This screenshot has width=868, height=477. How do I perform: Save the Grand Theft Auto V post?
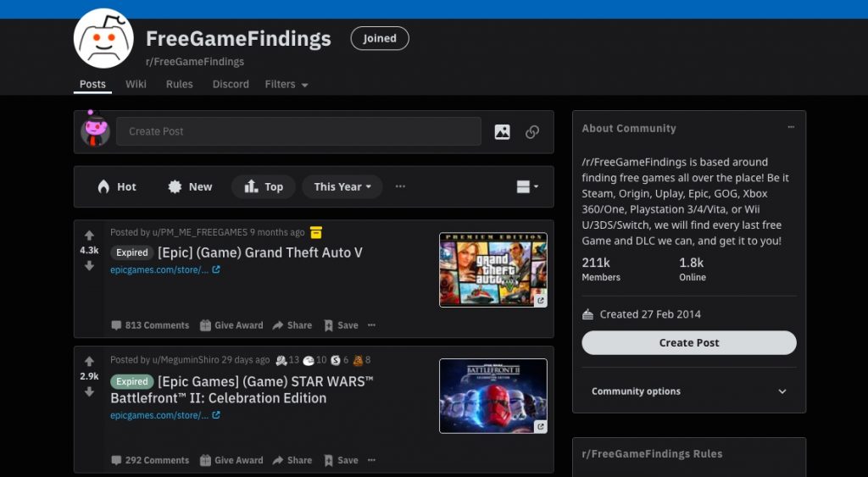click(341, 325)
